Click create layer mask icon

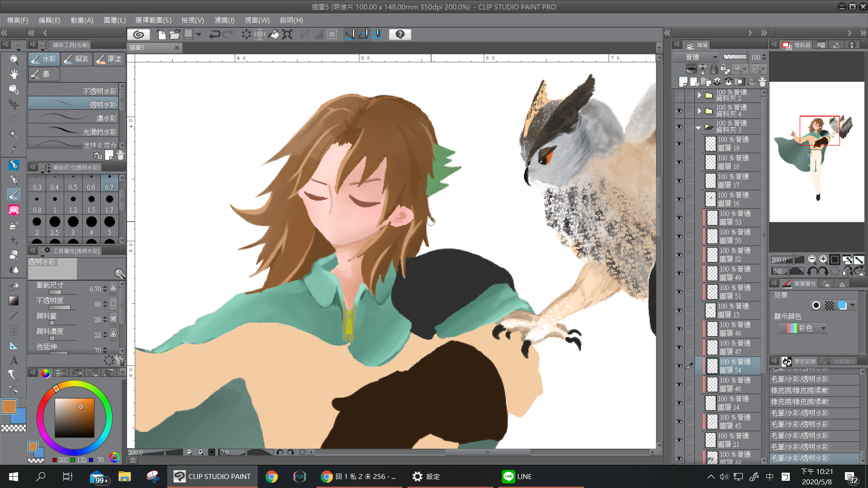click(x=740, y=82)
